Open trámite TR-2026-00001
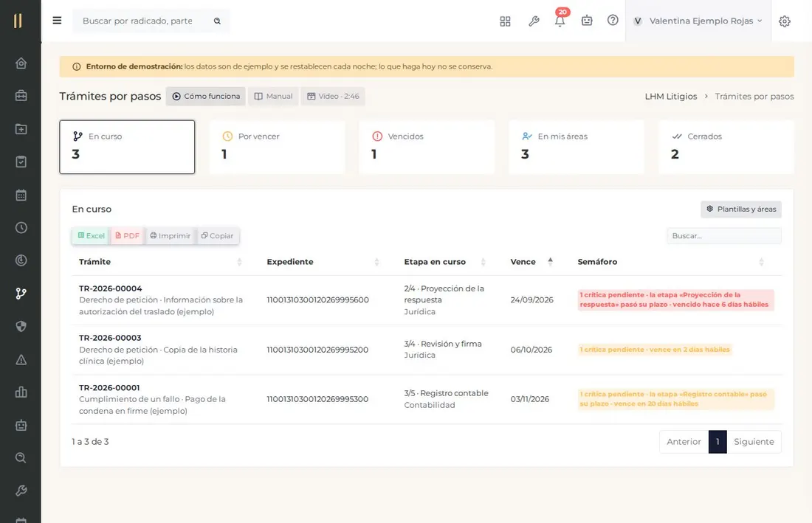Viewport: 812px width, 523px height. pyautogui.click(x=109, y=388)
